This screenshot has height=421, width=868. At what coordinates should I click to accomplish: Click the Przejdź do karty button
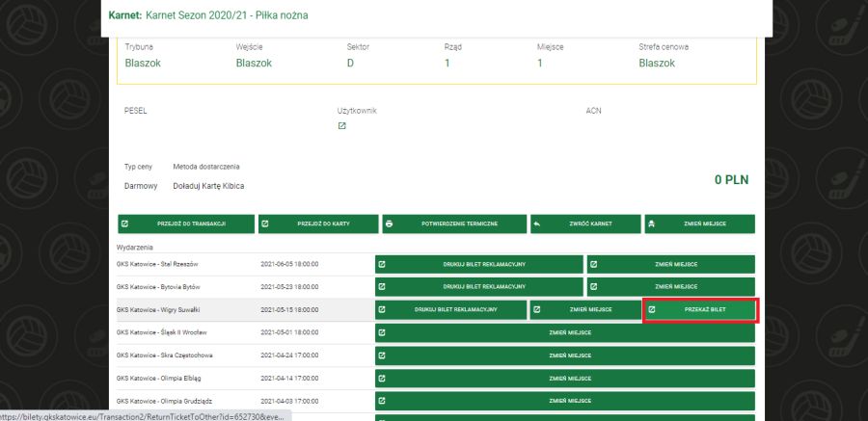318,224
